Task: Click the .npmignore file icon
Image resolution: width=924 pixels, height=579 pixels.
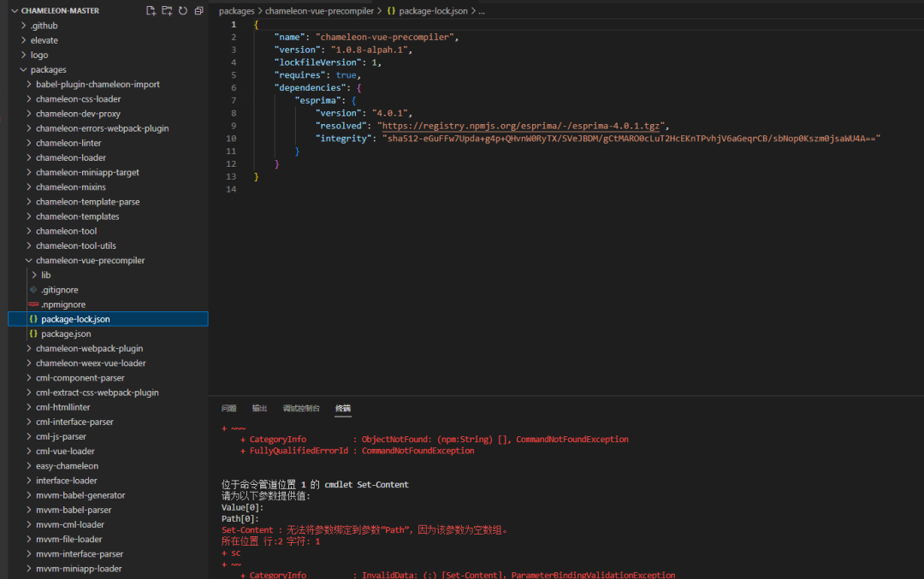Action: (33, 304)
